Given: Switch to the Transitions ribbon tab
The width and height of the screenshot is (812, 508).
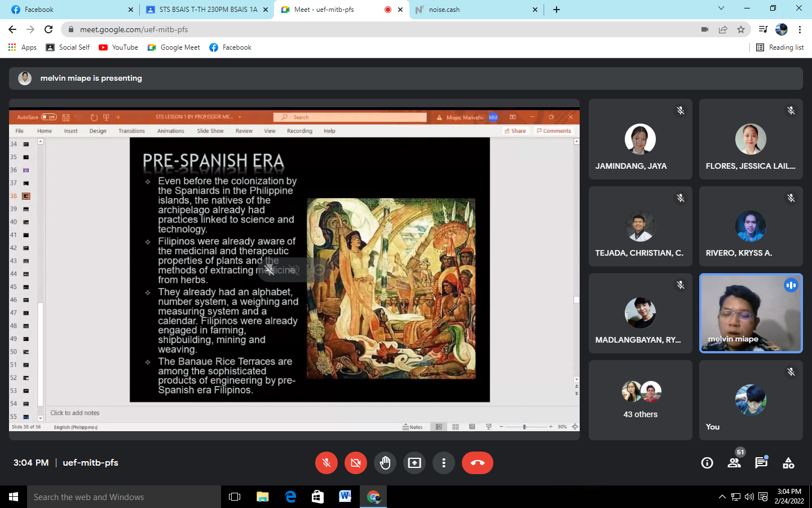Looking at the screenshot, I should tap(131, 131).
